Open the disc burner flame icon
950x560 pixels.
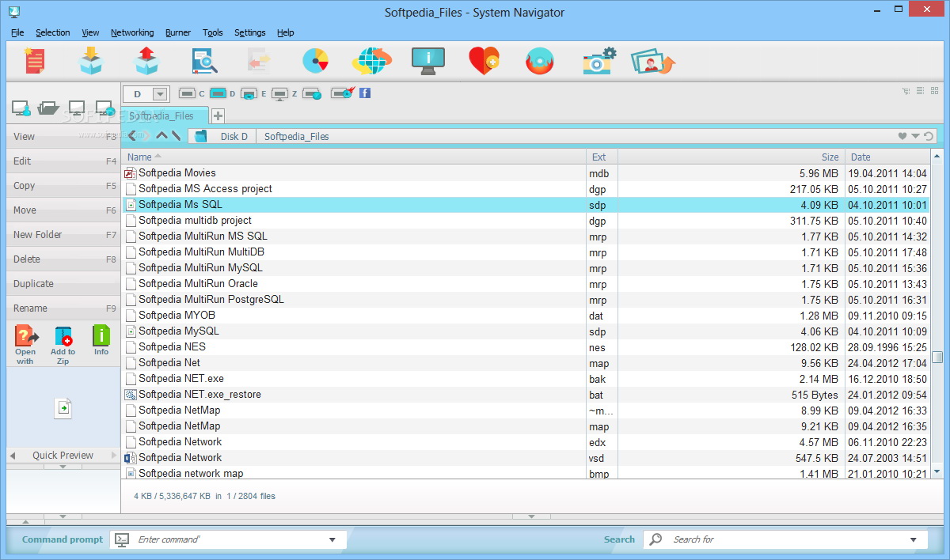point(540,61)
